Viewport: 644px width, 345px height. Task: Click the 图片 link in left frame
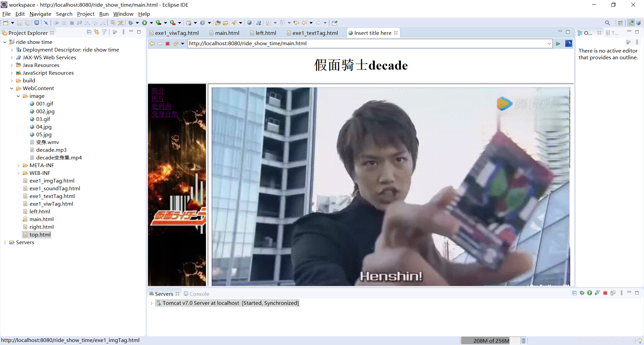pyautogui.click(x=158, y=98)
